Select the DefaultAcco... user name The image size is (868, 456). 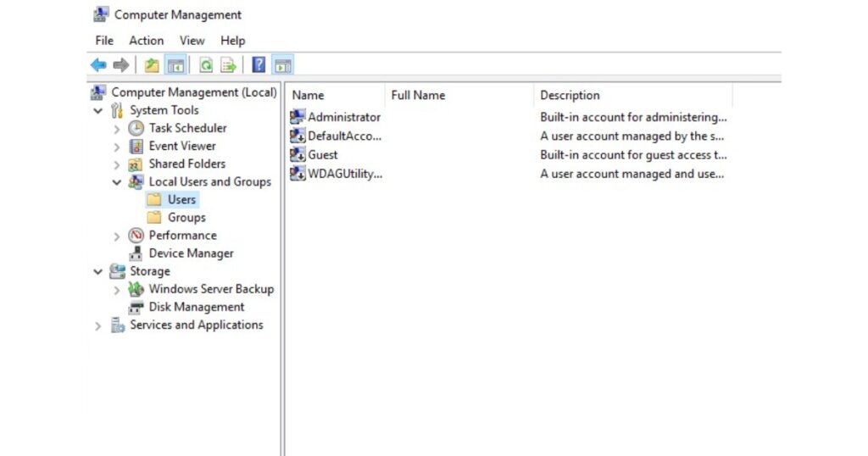coord(344,136)
